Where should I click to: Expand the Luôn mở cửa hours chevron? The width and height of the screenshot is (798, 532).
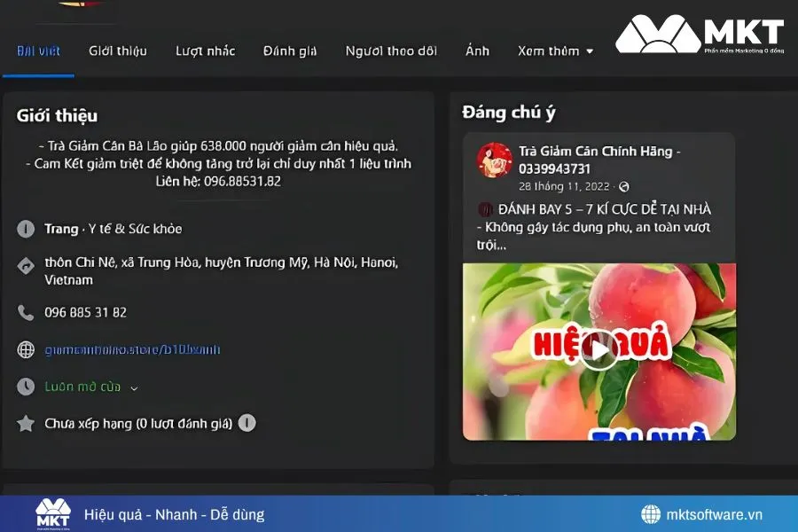point(133,387)
